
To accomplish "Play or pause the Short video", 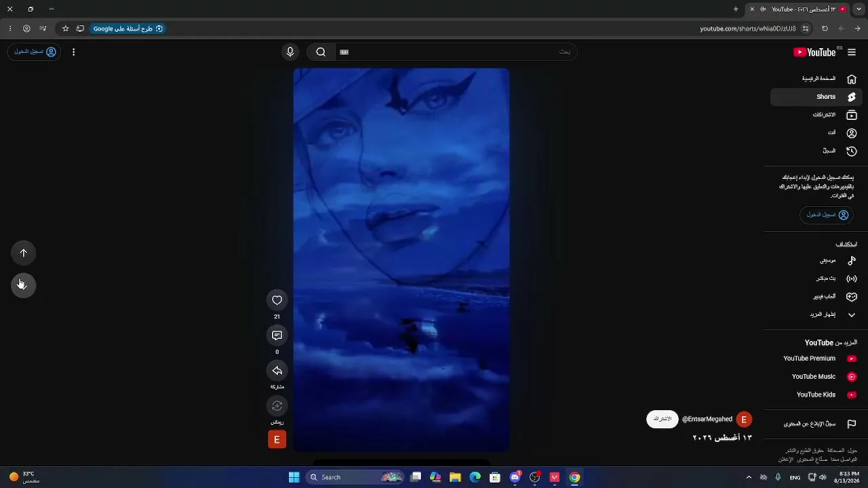I will click(401, 260).
